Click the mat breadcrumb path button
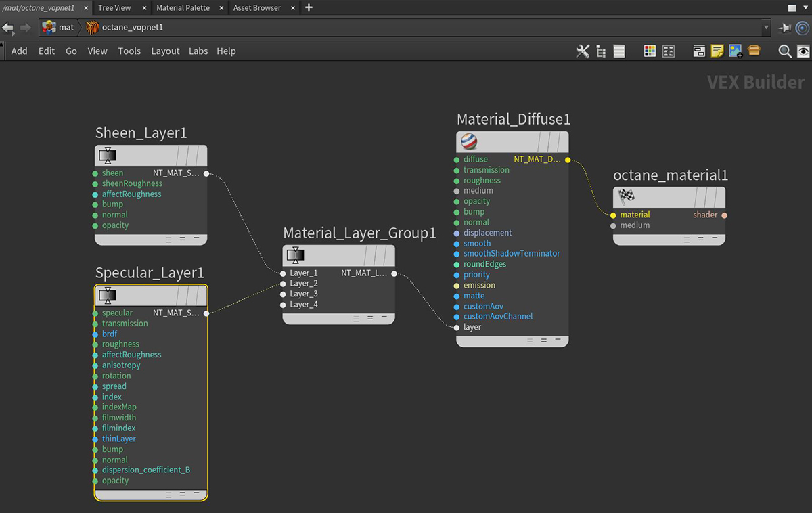 [58, 28]
